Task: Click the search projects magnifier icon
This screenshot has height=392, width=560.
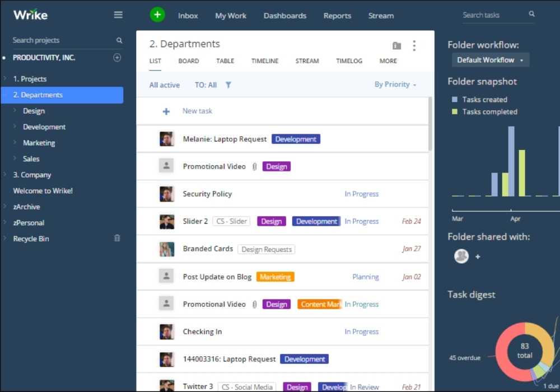Action: tap(119, 40)
